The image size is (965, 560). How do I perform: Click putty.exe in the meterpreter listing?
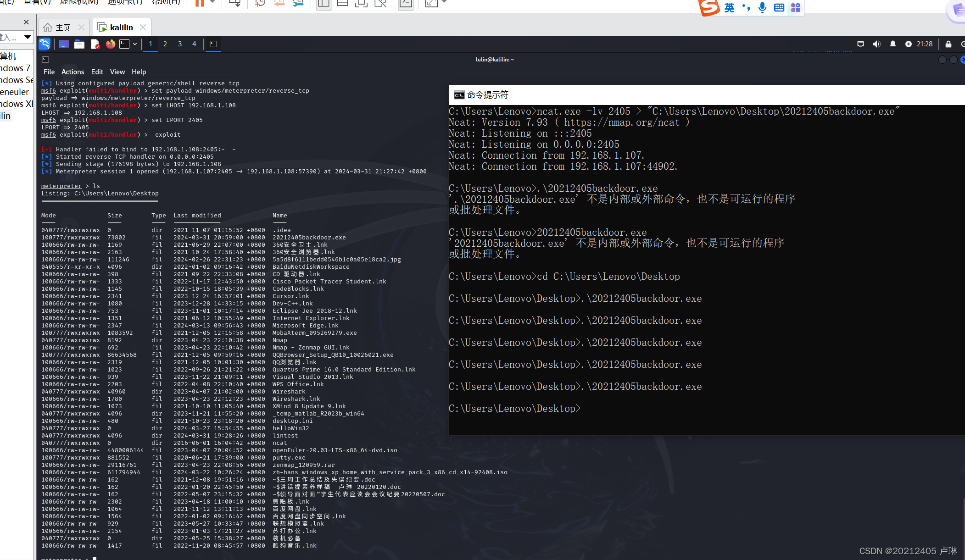[289, 458]
